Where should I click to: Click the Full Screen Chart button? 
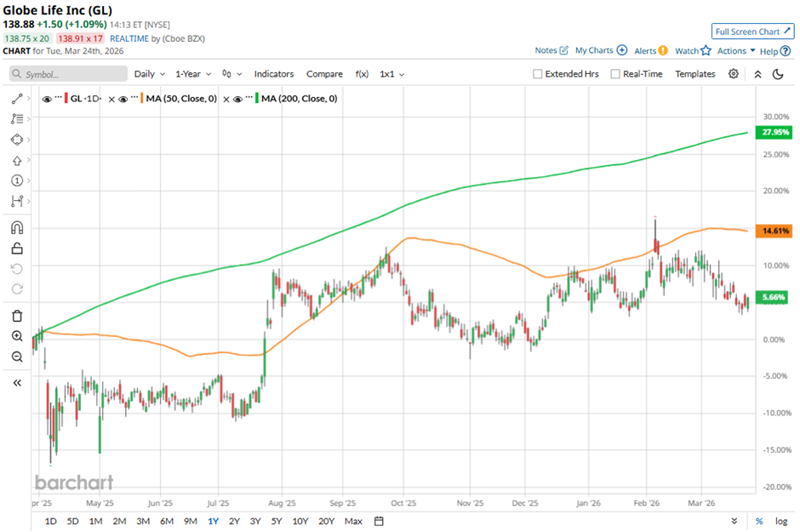click(752, 31)
